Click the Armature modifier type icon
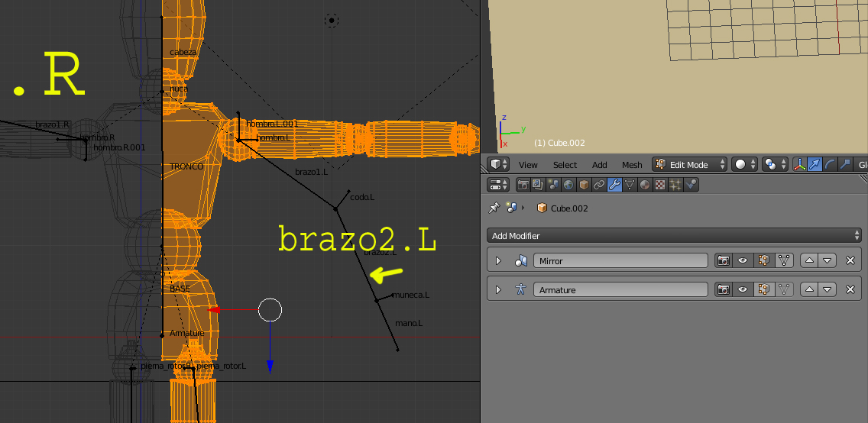The image size is (868, 423). point(521,289)
